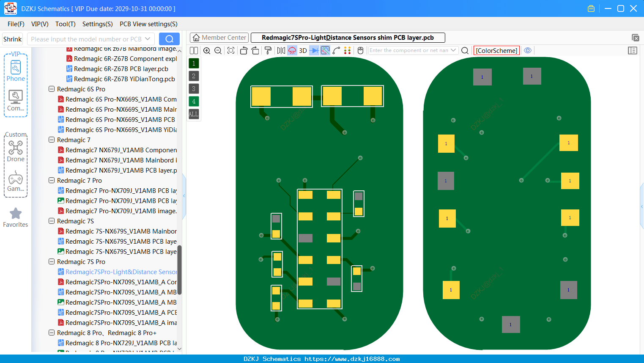Zoom in on the PCB view
Image resolution: width=644 pixels, height=363 pixels.
[207, 50]
